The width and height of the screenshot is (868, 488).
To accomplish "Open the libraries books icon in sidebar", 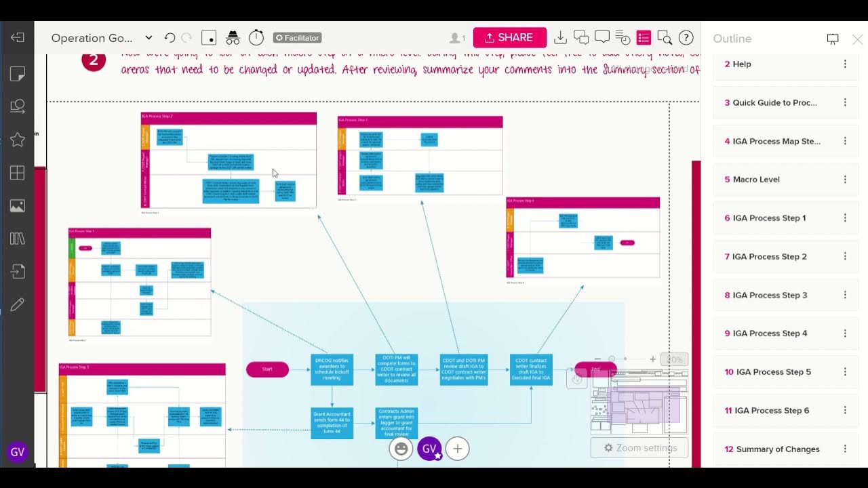I will click(x=18, y=239).
